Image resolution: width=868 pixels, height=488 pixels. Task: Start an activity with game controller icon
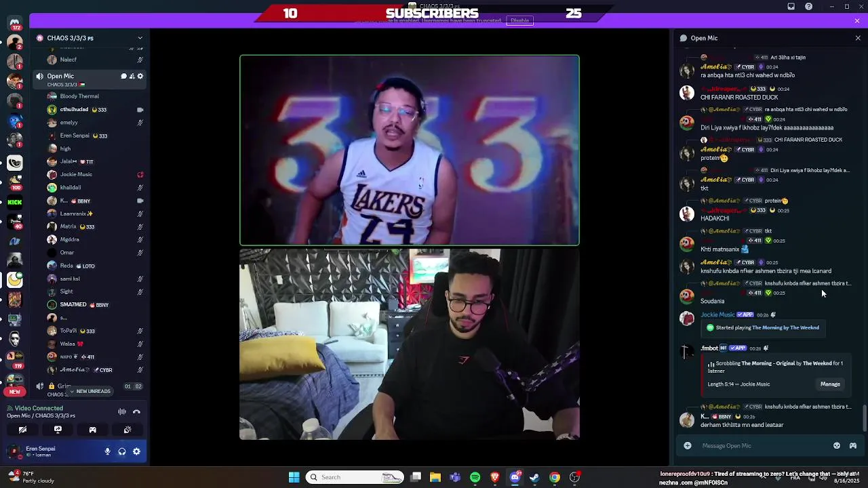[x=93, y=430]
